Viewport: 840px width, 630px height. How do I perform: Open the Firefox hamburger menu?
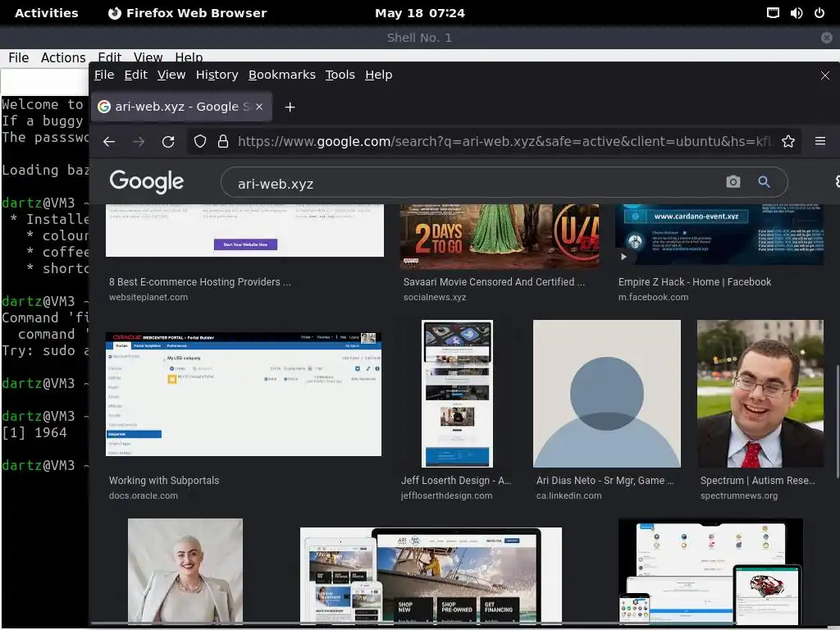click(820, 141)
